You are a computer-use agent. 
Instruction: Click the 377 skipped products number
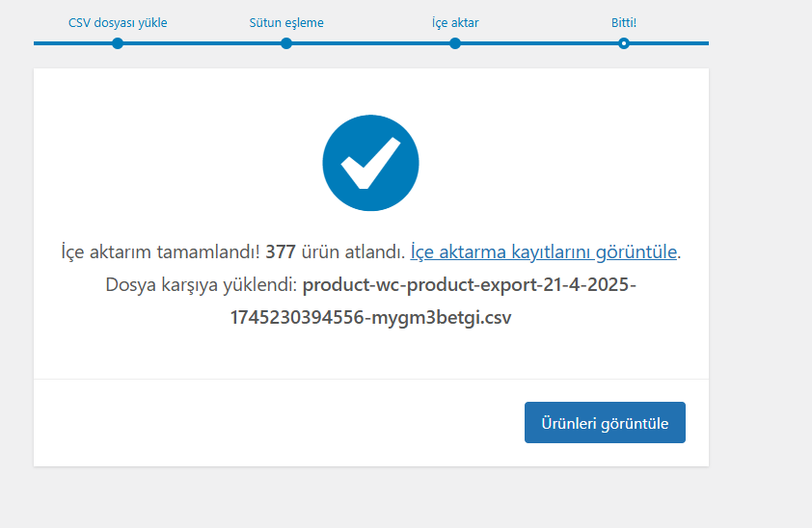pos(279,252)
